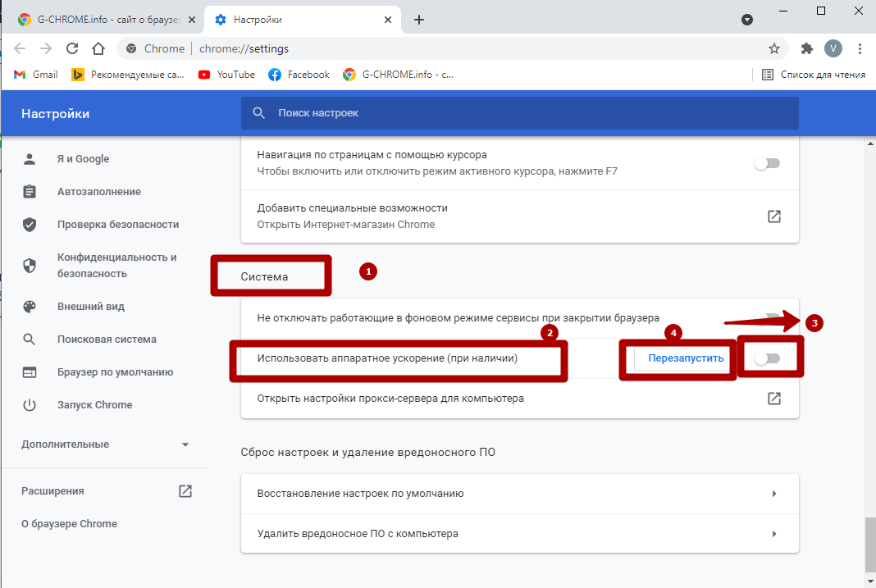This screenshot has height=588, width=876.
Task: Open Удалить вредоносное ПО arrow
Action: (773, 534)
